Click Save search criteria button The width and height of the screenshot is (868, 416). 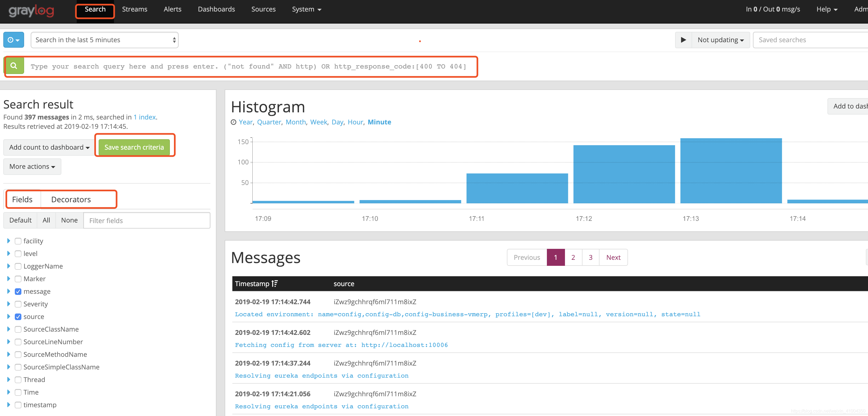(134, 147)
